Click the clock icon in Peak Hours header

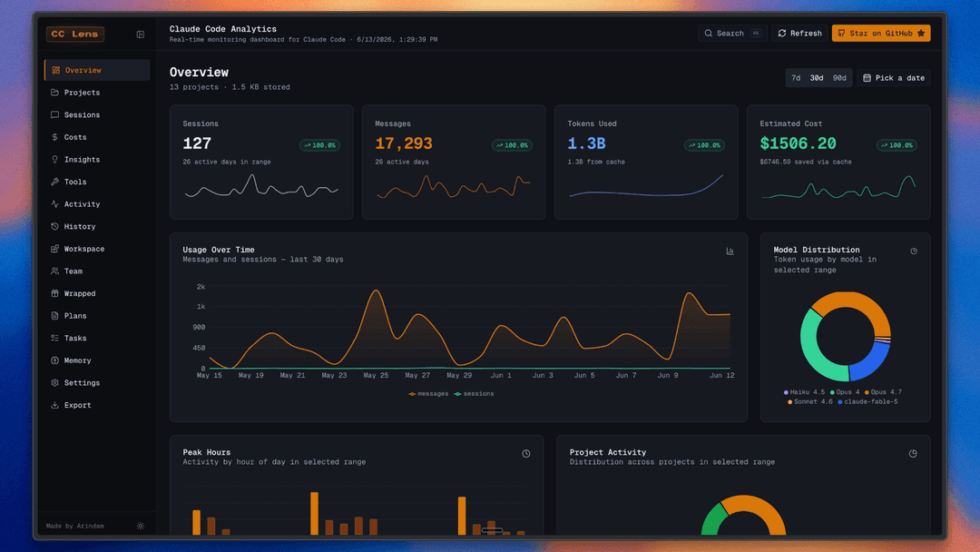point(526,454)
